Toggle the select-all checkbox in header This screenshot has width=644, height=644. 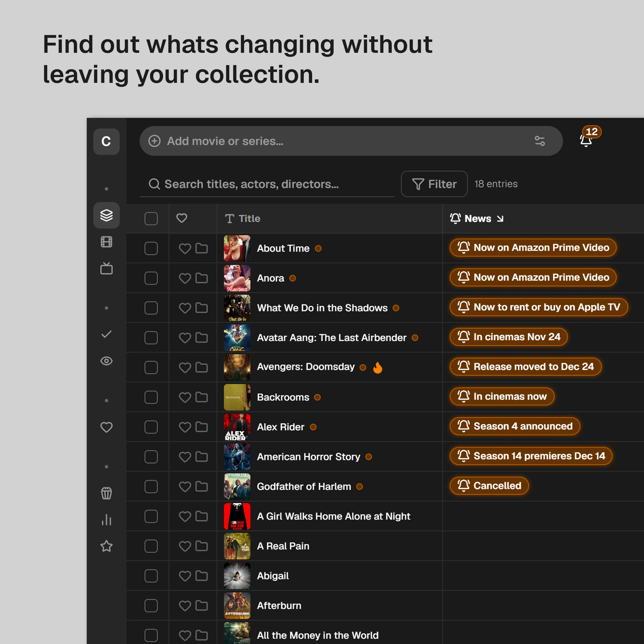click(151, 219)
